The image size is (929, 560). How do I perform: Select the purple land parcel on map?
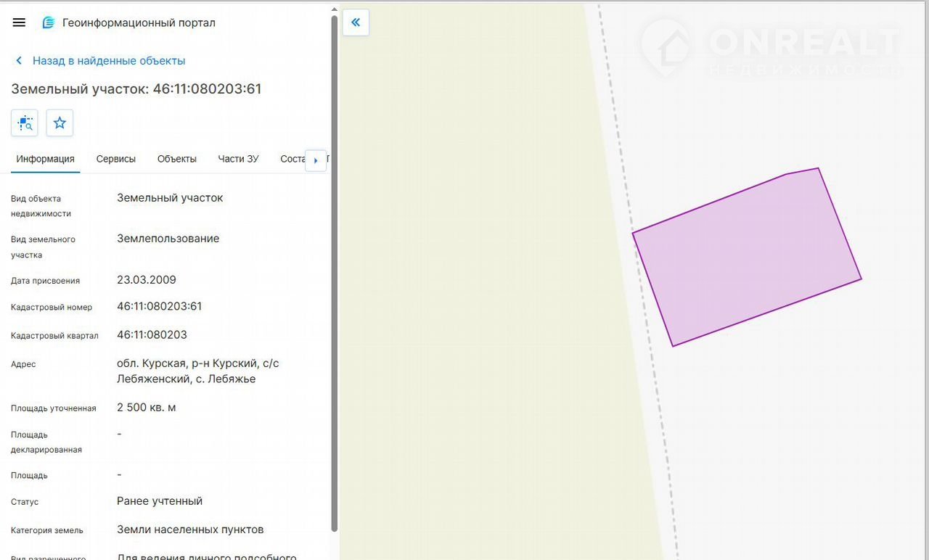[748, 258]
